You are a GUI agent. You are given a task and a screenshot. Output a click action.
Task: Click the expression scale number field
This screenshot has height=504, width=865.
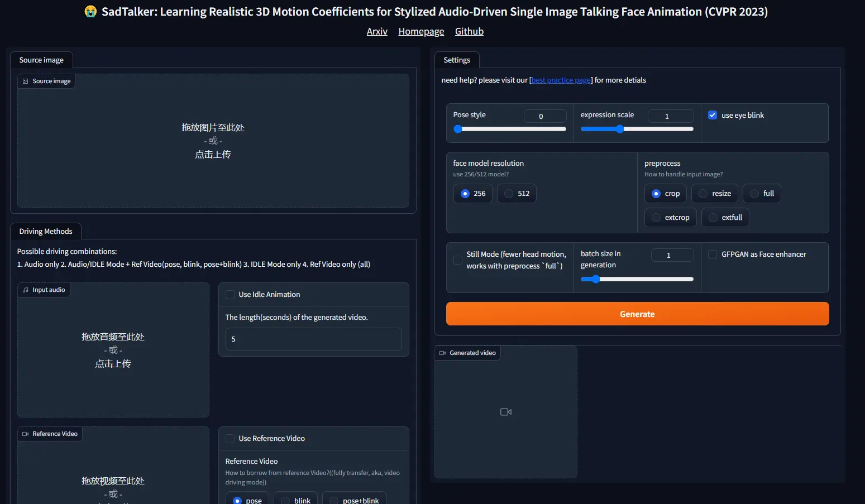pyautogui.click(x=671, y=116)
